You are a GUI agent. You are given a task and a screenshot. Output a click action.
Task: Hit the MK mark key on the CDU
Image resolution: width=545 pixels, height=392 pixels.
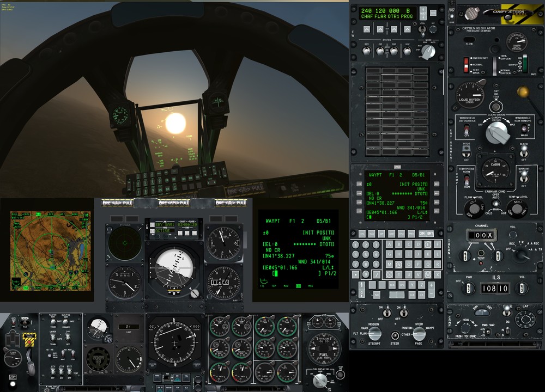(x=377, y=295)
